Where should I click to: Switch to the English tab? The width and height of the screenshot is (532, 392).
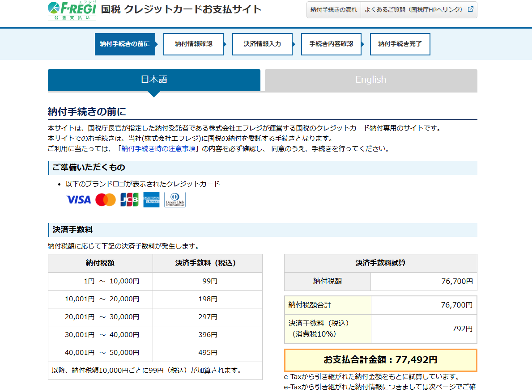click(x=370, y=80)
